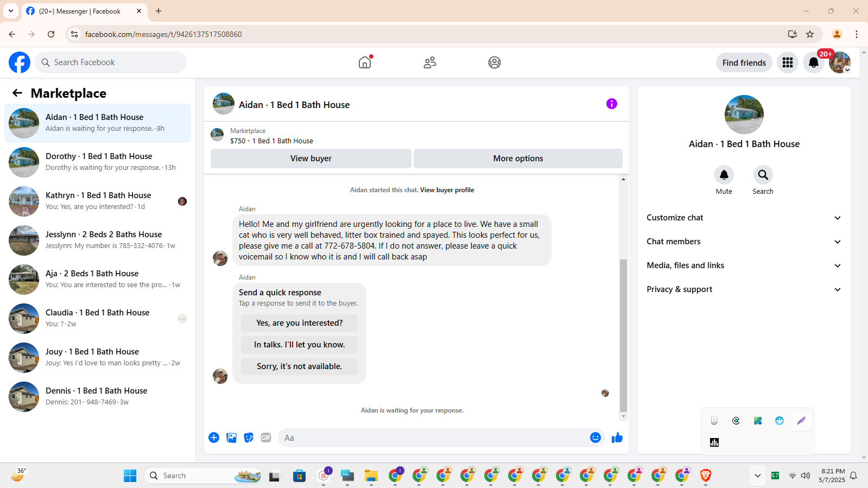
Task: Click the chat scrollbar up arrow
Action: tap(623, 179)
